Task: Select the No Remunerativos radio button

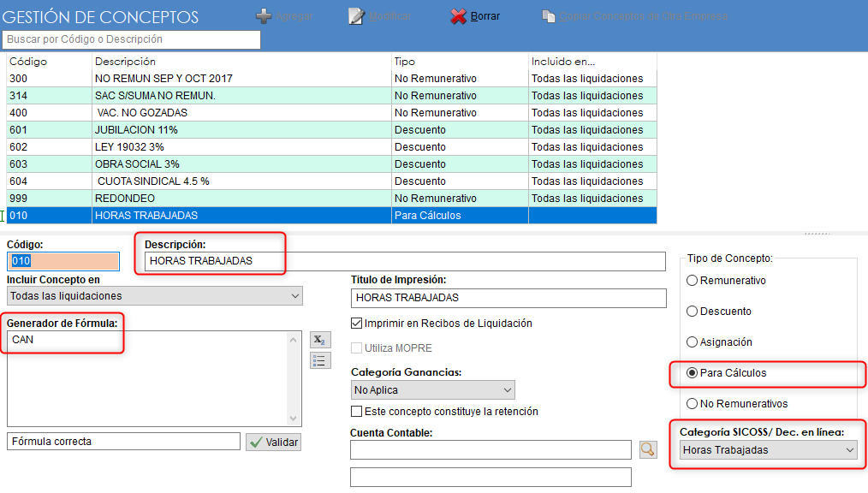Action: tap(692, 403)
